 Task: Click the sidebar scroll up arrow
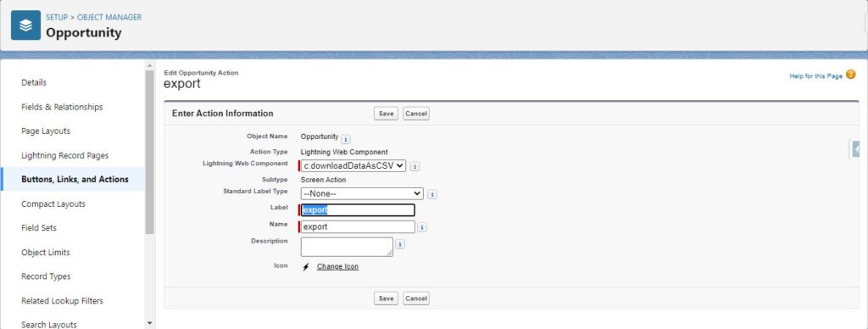point(149,65)
